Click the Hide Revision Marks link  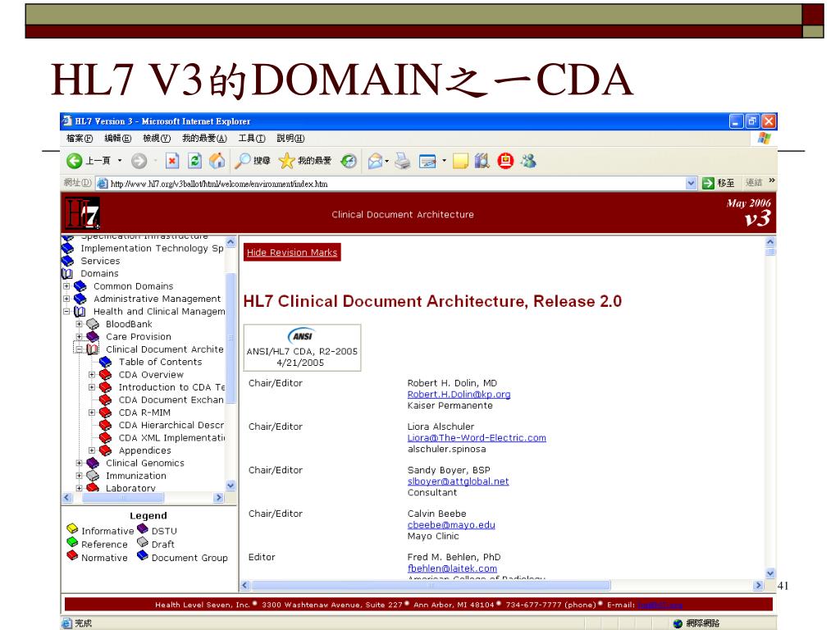tap(292, 253)
